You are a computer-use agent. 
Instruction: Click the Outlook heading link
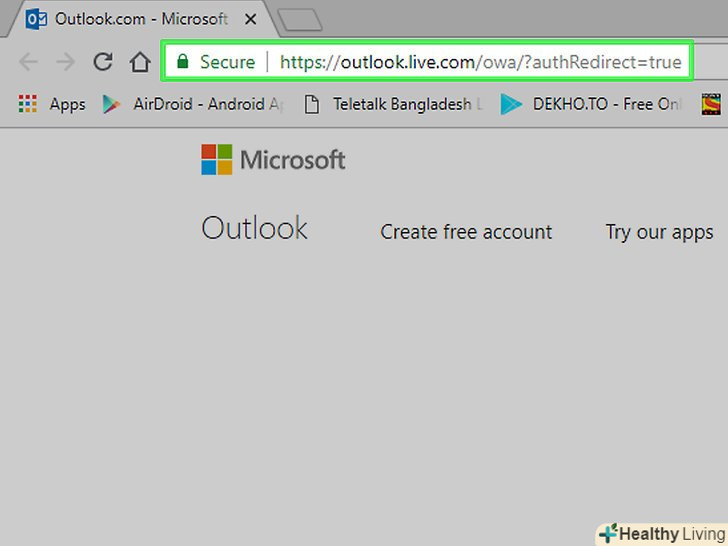254,228
